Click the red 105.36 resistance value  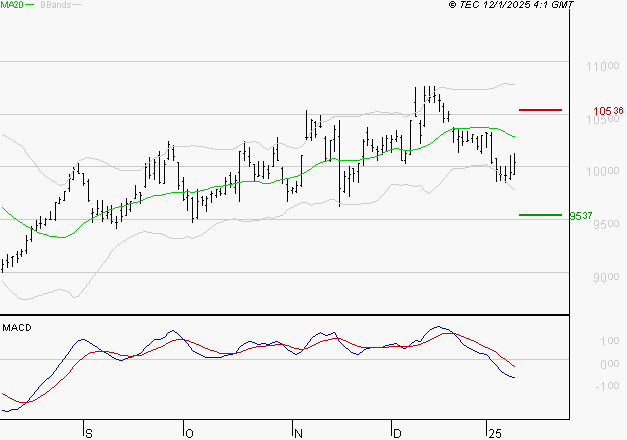608,111
